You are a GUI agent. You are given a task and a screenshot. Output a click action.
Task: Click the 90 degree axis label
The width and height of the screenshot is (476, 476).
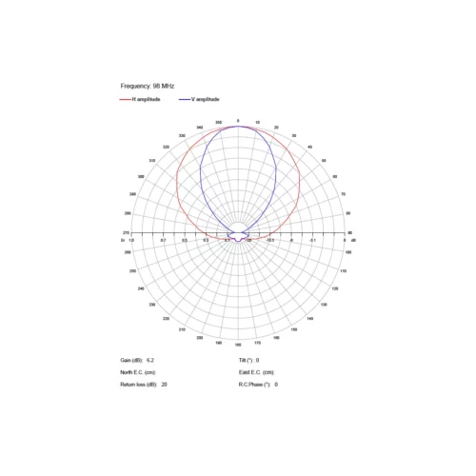point(349,232)
